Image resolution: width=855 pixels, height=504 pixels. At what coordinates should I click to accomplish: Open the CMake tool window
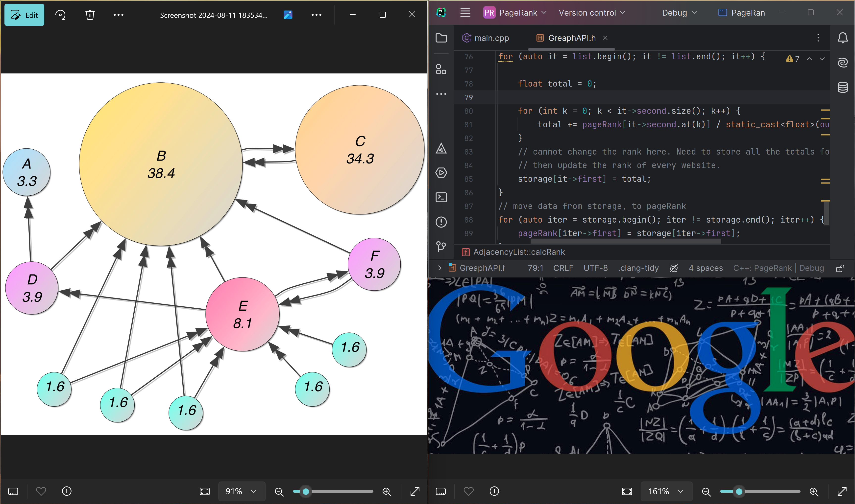tap(441, 148)
